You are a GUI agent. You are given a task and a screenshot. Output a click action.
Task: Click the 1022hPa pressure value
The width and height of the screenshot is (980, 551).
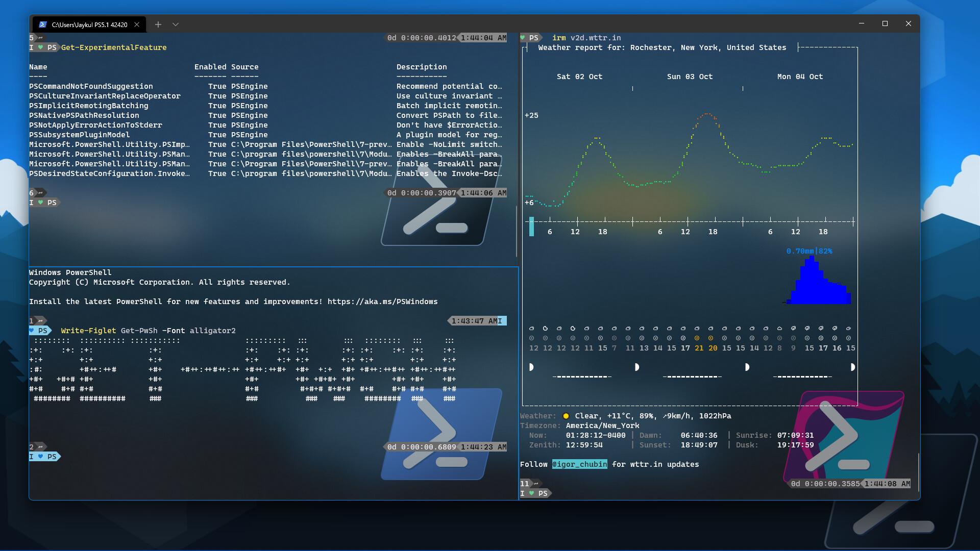[x=715, y=416]
